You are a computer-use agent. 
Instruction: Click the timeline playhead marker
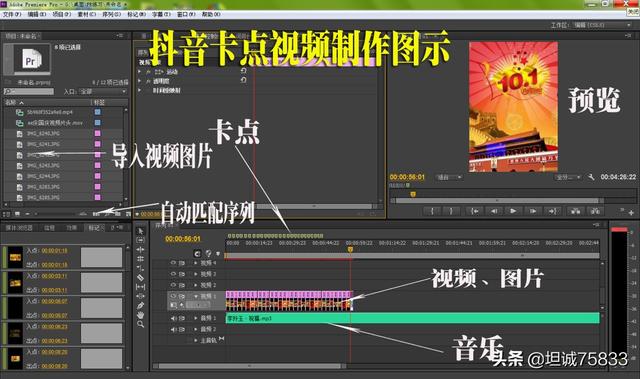click(350, 249)
